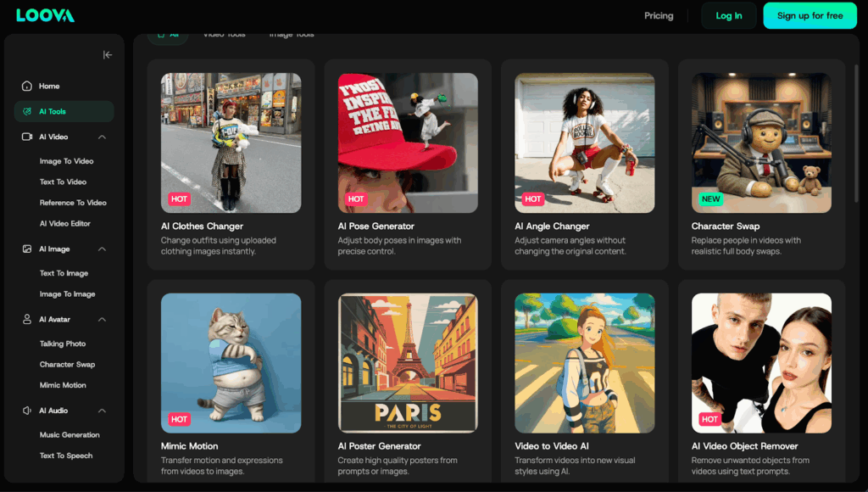Open Pricing in the top navigation

click(659, 15)
